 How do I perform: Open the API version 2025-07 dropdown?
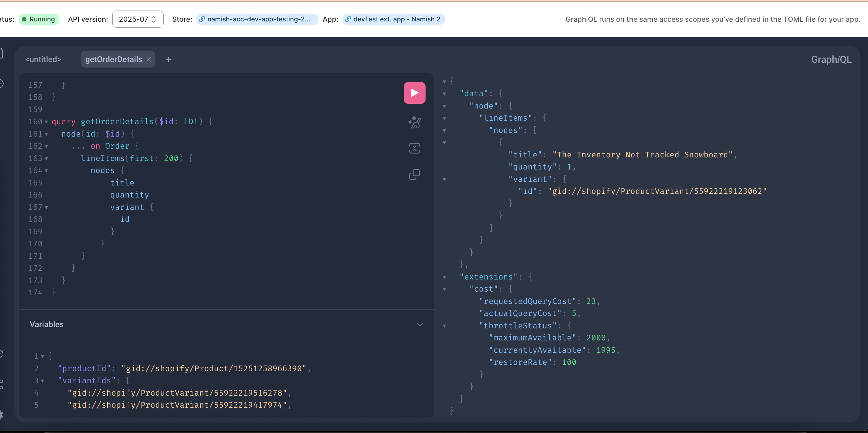[138, 19]
